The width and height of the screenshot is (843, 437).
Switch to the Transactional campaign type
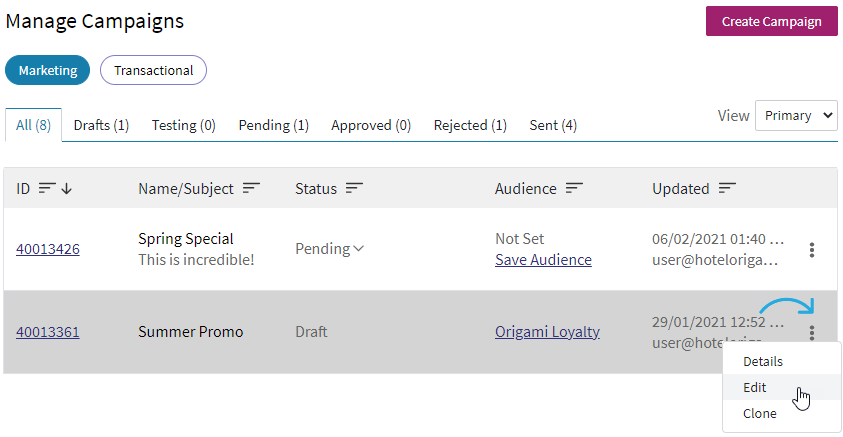point(153,70)
